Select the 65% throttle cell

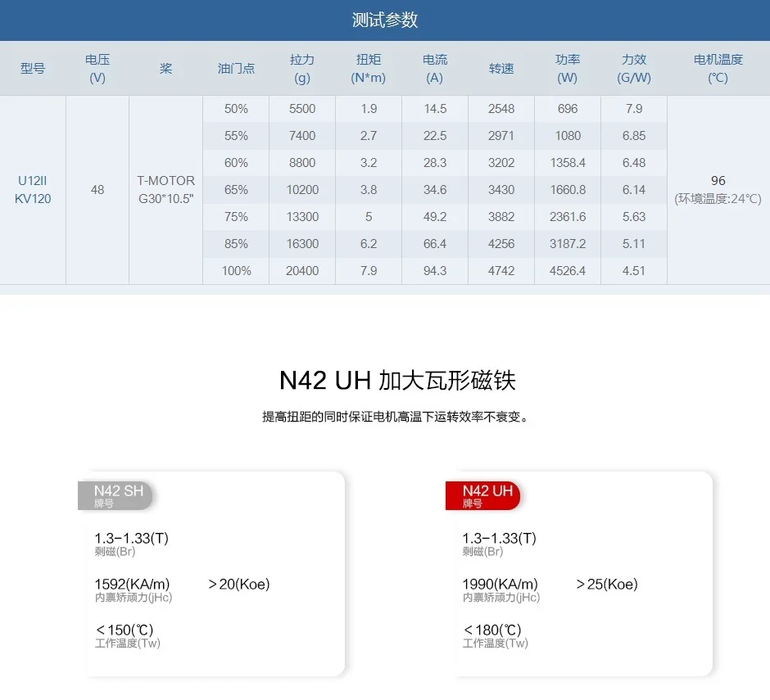point(236,189)
